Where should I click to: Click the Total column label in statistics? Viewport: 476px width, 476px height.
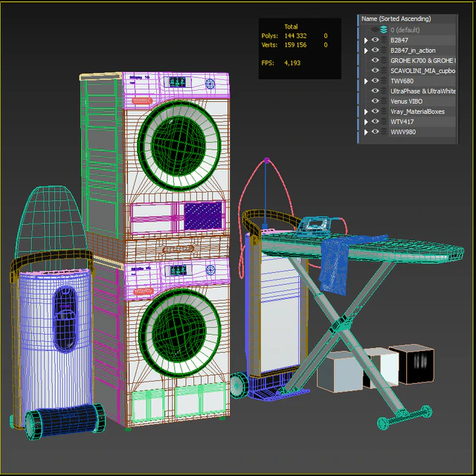[291, 27]
